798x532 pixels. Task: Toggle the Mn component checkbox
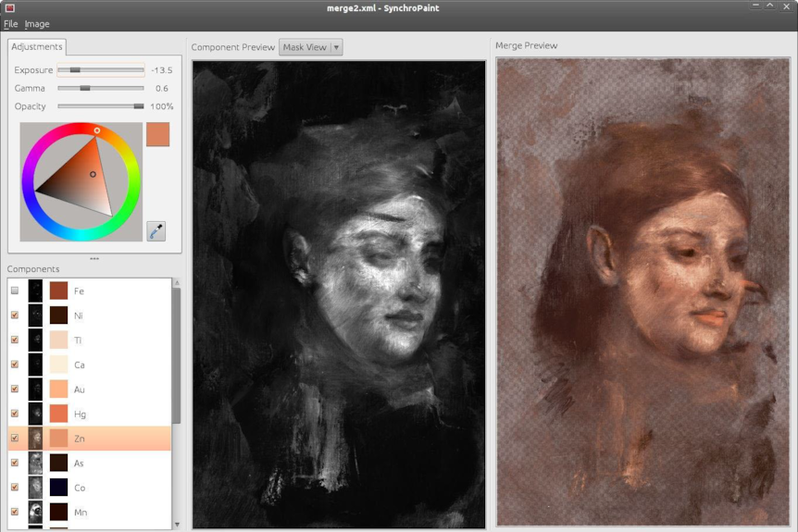(x=15, y=512)
